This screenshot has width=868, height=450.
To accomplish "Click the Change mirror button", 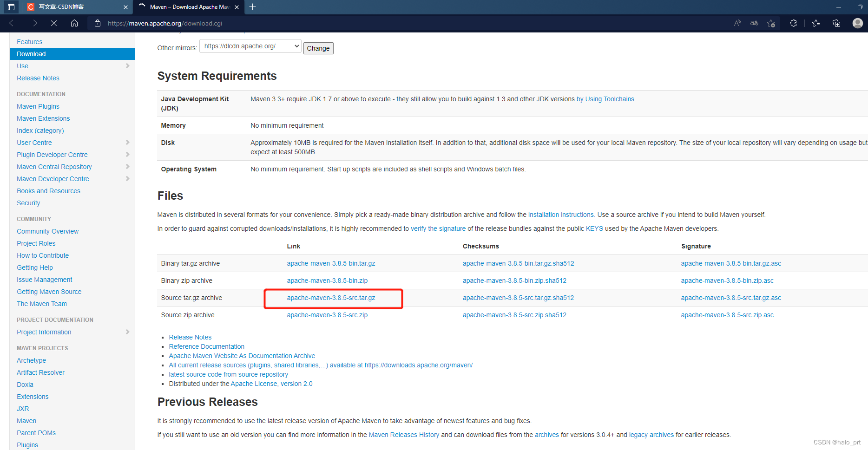I will pos(318,48).
